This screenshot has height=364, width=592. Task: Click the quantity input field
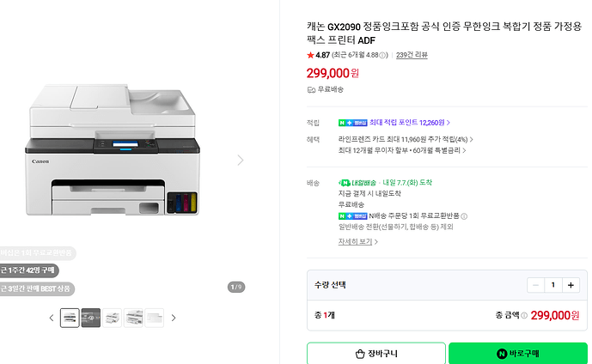coord(553,285)
